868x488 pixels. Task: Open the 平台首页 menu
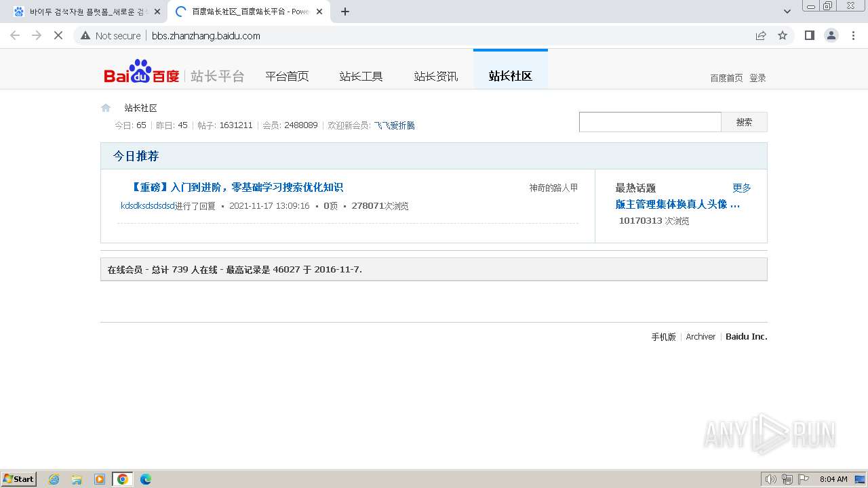(x=287, y=76)
